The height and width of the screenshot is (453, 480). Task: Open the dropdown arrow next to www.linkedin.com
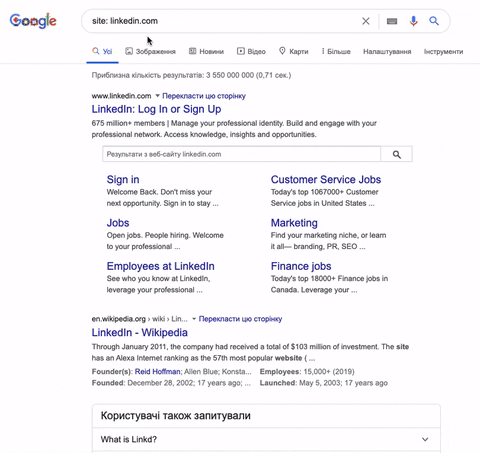(157, 96)
